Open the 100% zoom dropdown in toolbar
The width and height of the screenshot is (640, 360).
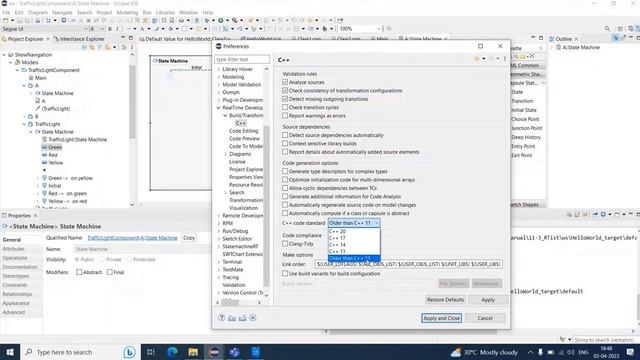[378, 29]
